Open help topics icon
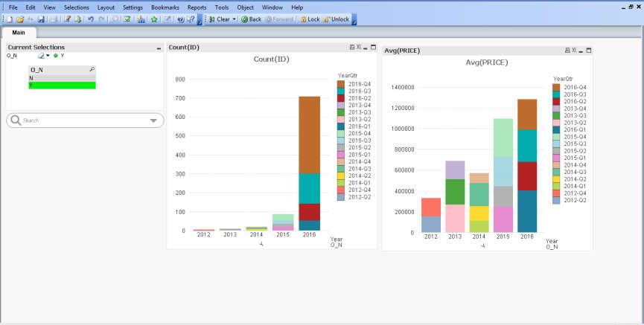The width and height of the screenshot is (644, 325). click(180, 19)
